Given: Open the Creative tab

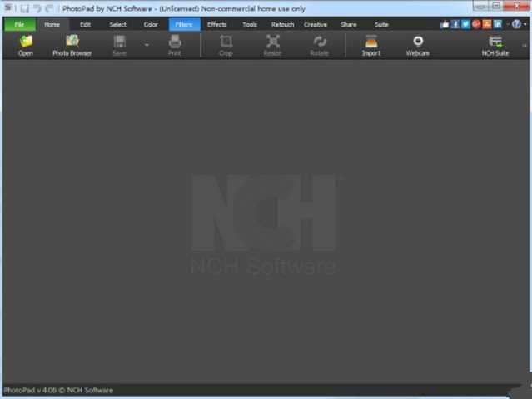Looking at the screenshot, I should [316, 24].
